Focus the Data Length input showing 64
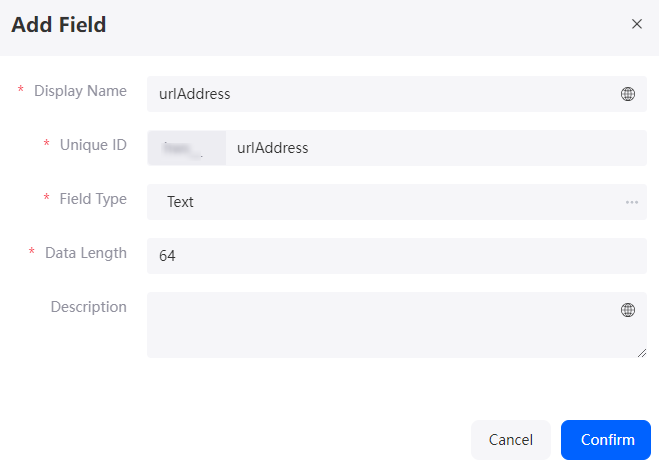This screenshot has height=475, width=659. pyautogui.click(x=397, y=256)
